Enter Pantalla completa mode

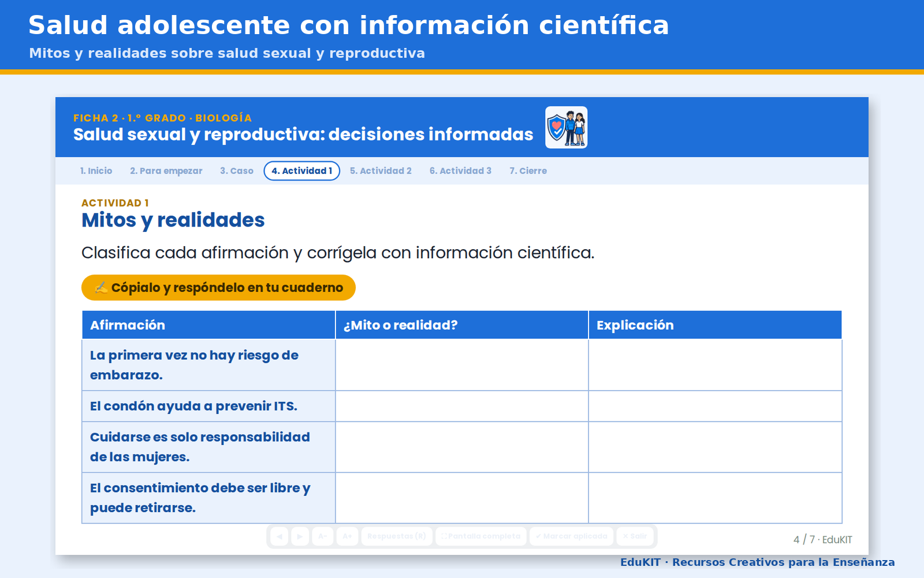pyautogui.click(x=481, y=536)
